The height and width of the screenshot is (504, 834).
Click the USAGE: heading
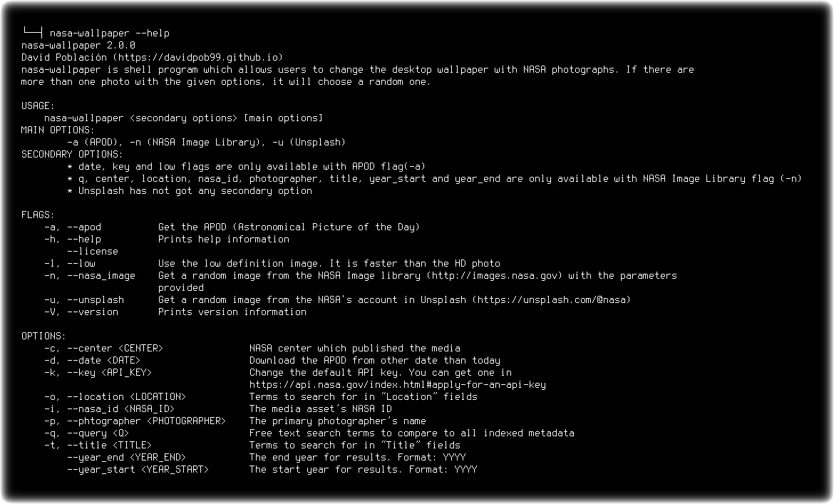tap(38, 106)
